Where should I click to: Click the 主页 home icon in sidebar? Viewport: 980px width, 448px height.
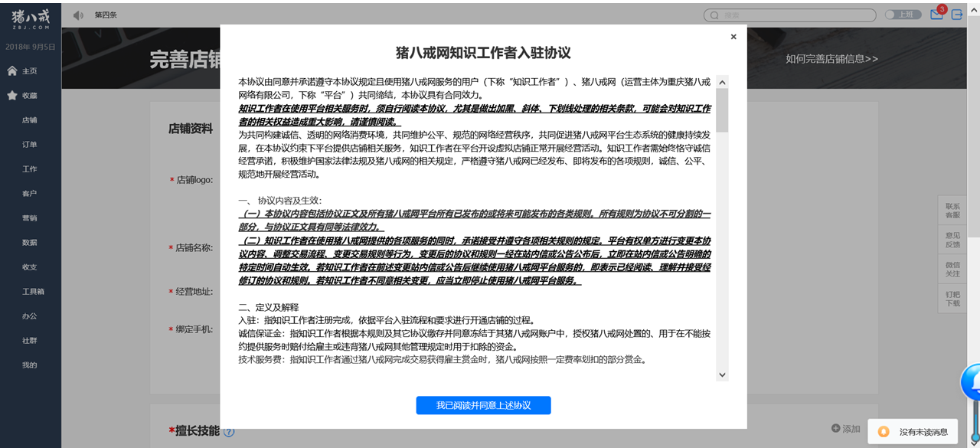pos(12,70)
